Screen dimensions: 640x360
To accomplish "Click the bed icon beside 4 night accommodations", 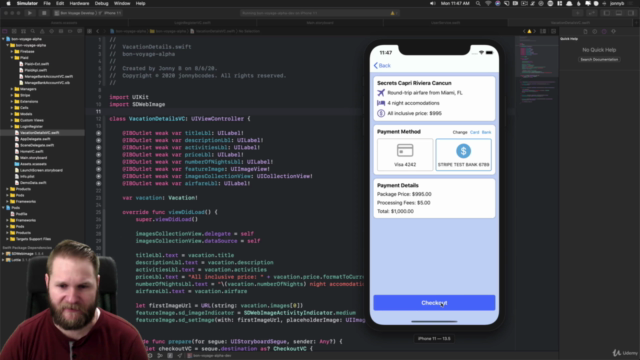I will pos(381,103).
